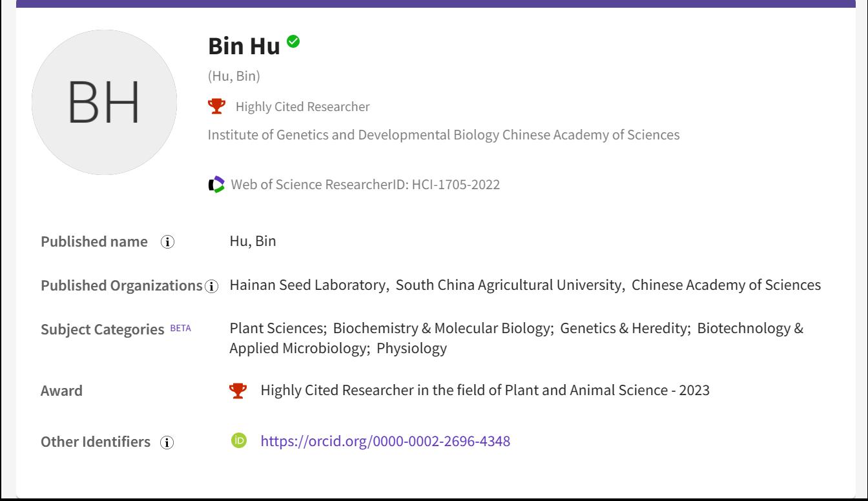Viewport: 868px width, 501px height.
Task: Click the green verified checkmark badge
Action: tap(293, 42)
